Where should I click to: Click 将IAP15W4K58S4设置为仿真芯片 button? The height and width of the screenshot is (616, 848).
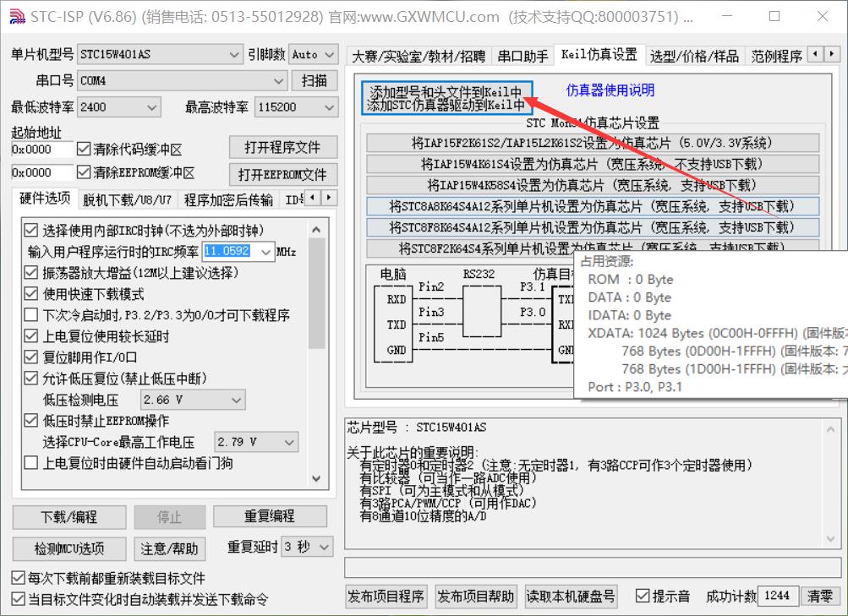pos(593,185)
